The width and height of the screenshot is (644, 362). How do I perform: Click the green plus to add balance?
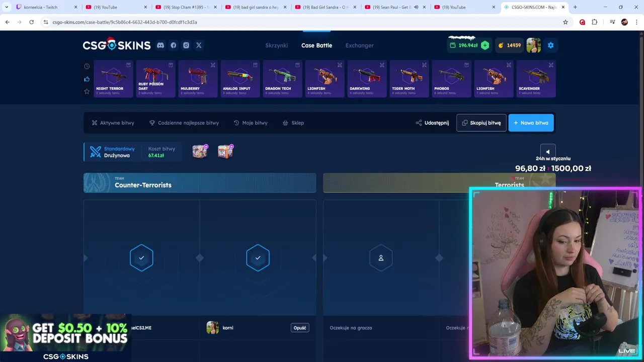point(485,45)
